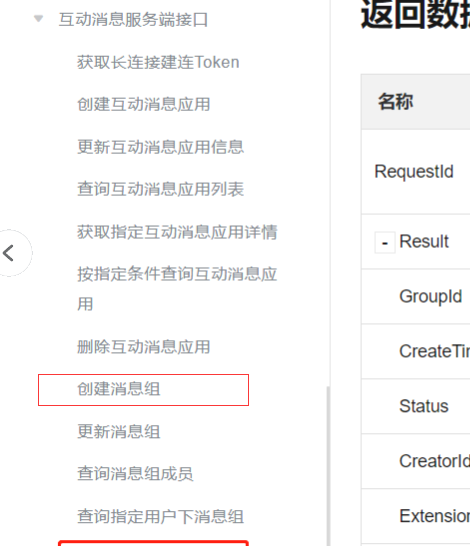
Task: Click the sidebar collapse chevron button
Action: click(x=9, y=253)
